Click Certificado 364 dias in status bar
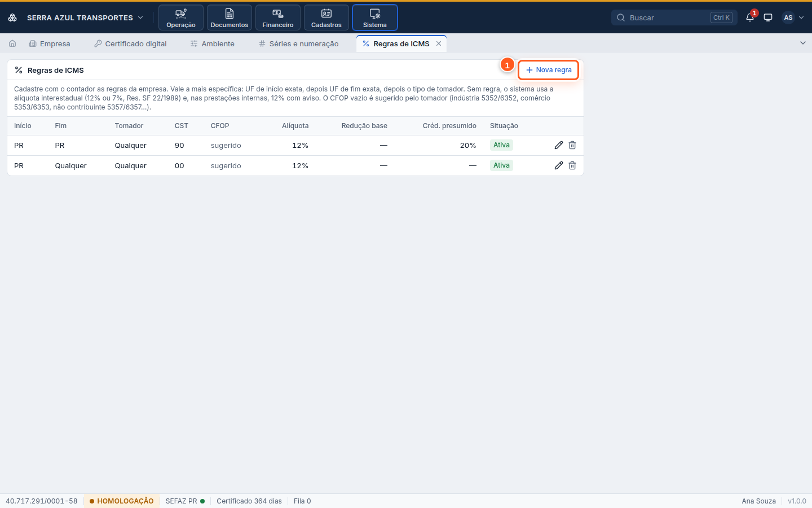Viewport: 812px width, 508px height. pyautogui.click(x=249, y=501)
